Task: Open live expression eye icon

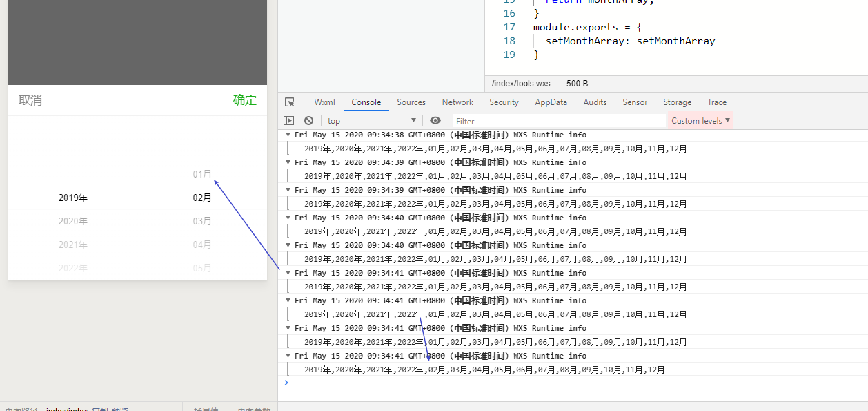Action: [435, 120]
